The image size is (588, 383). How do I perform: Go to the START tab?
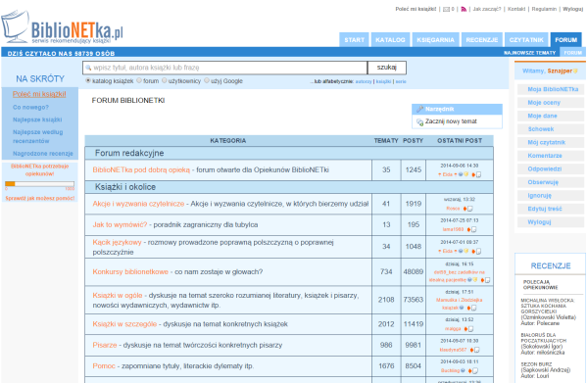point(355,40)
